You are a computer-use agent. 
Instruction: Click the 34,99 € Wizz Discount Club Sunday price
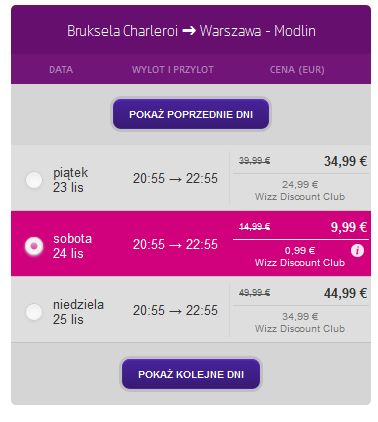pos(300,316)
